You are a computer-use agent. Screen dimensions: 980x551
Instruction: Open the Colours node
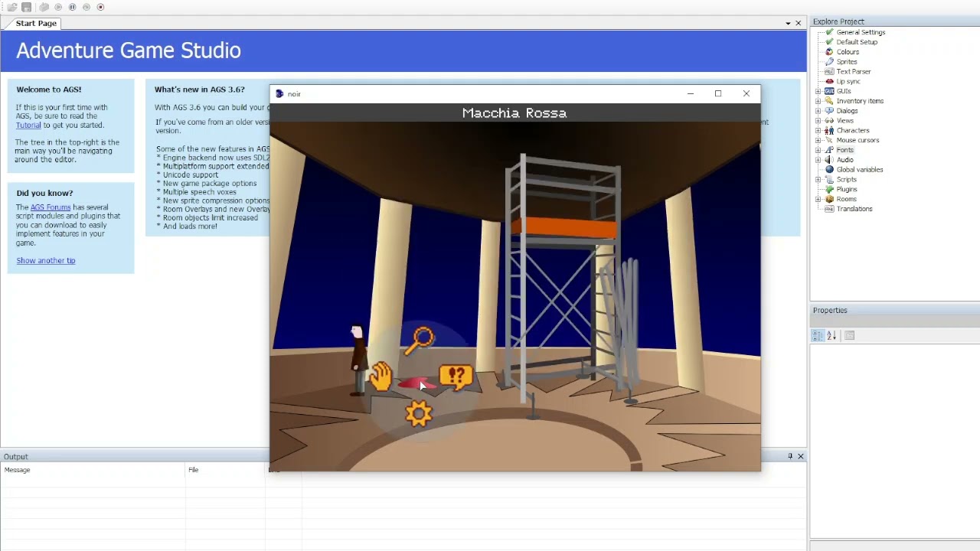(x=848, y=52)
